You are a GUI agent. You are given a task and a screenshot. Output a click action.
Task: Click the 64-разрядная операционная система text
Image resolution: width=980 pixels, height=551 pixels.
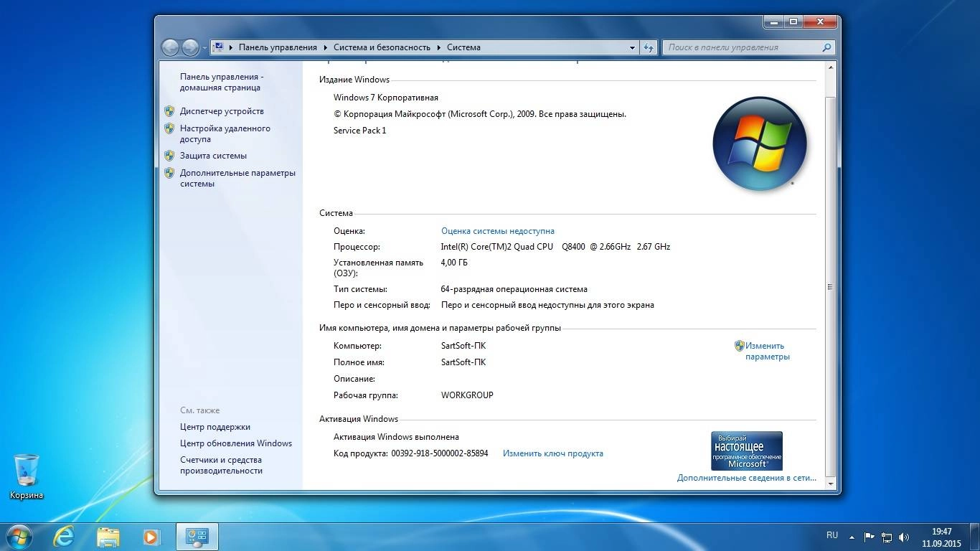pyautogui.click(x=514, y=289)
